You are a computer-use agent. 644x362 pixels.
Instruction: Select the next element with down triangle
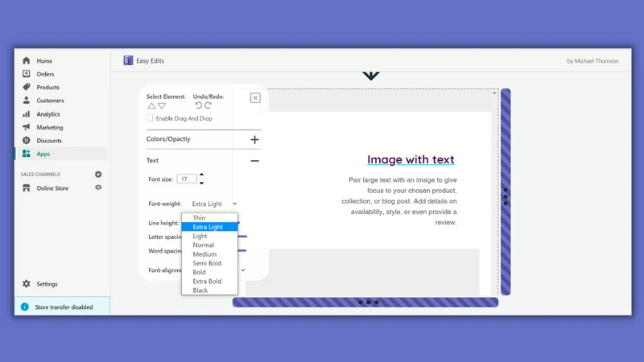[162, 106]
